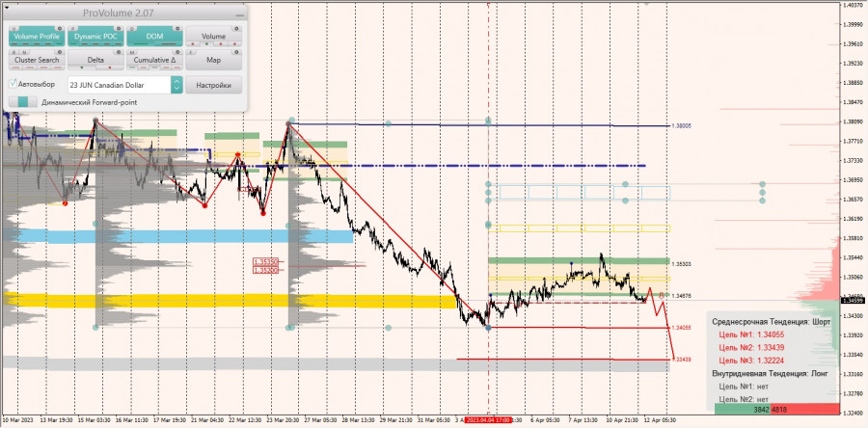
Task: Click the 12 Apr 05:30 time label
Action: tap(660, 420)
